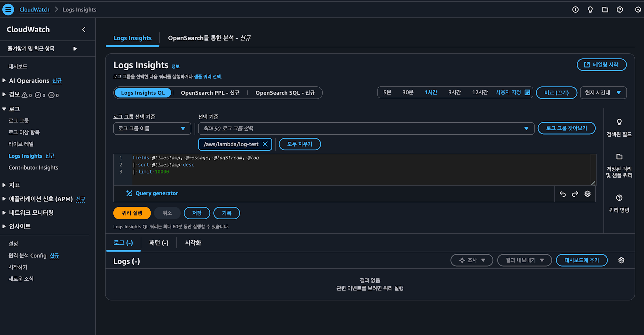Screen dimensions: 644x335
Task: Open the query commands help panel
Action: point(619,204)
